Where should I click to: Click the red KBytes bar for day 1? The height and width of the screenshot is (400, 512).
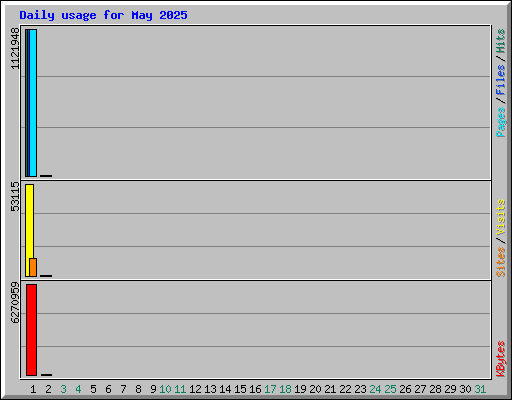click(x=31, y=330)
